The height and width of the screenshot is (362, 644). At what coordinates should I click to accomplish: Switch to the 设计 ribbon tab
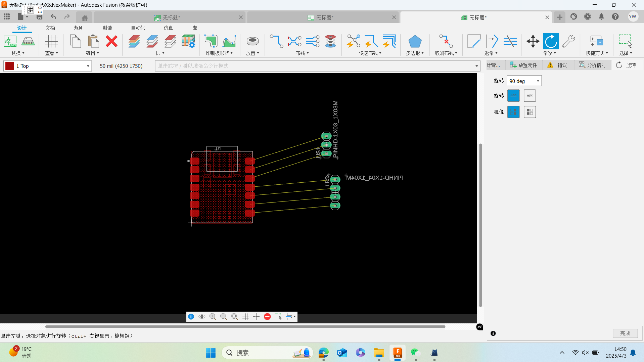22,28
